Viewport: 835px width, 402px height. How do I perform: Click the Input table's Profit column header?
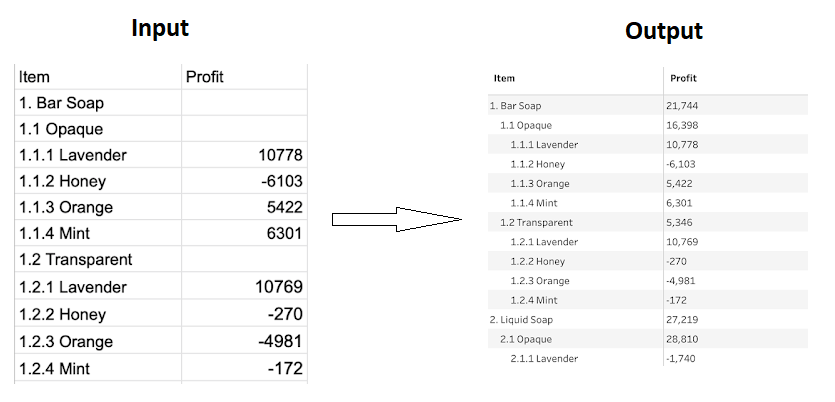tap(205, 77)
